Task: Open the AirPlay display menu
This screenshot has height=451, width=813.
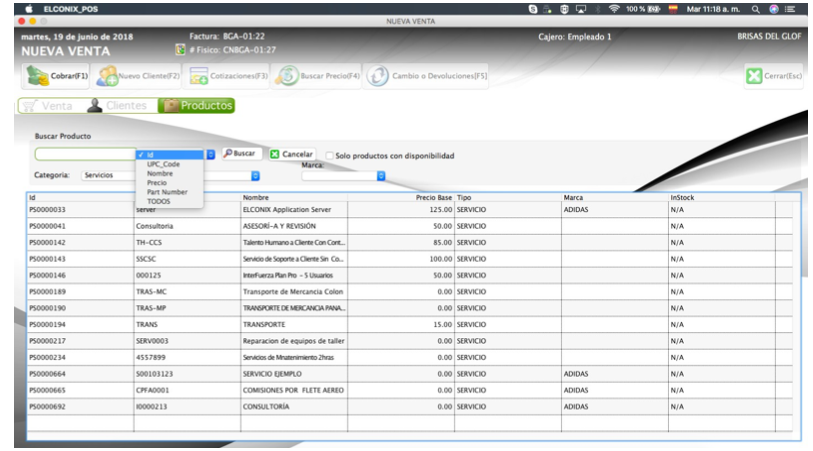Action: 581,9
